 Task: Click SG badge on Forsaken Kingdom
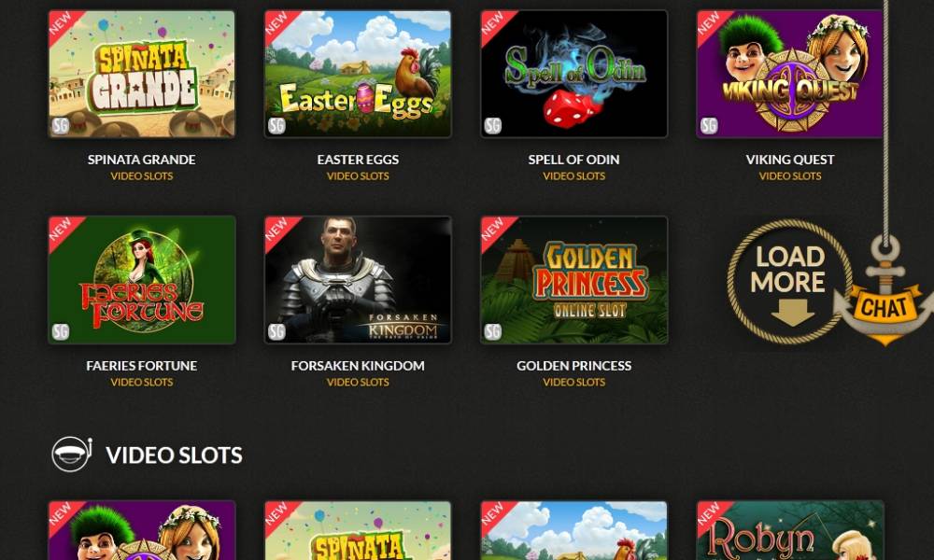[x=276, y=331]
